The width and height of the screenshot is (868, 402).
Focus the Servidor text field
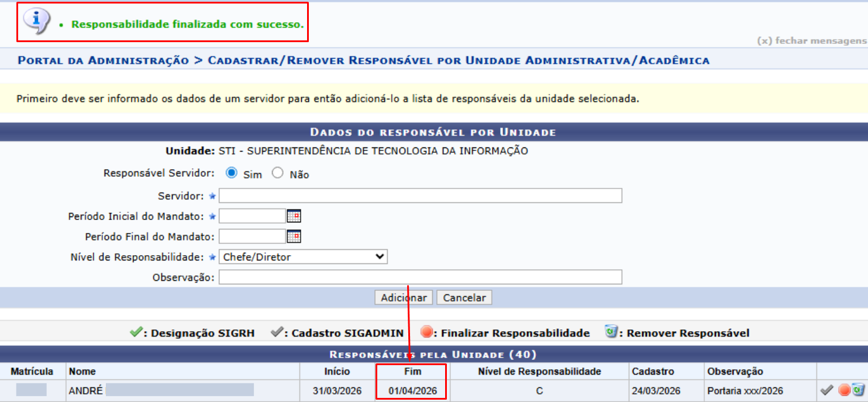pyautogui.click(x=420, y=195)
